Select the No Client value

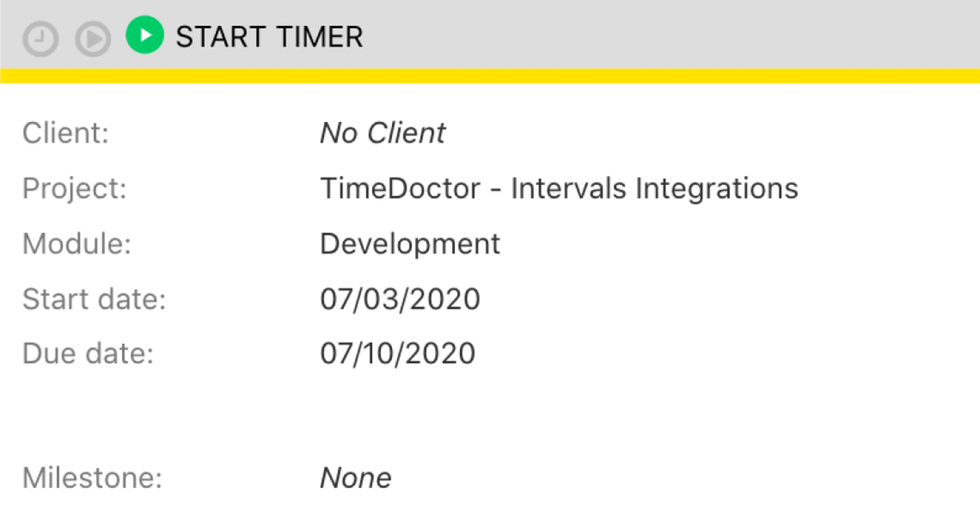[382, 133]
